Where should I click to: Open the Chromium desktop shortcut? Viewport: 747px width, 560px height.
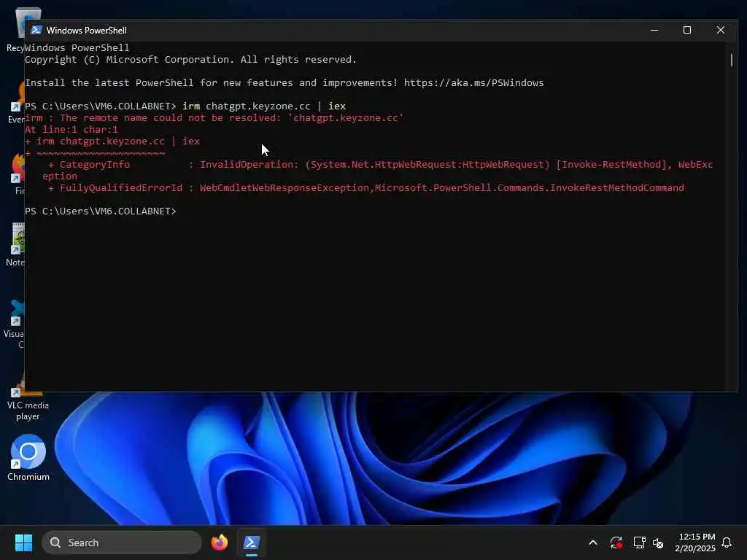[28, 457]
